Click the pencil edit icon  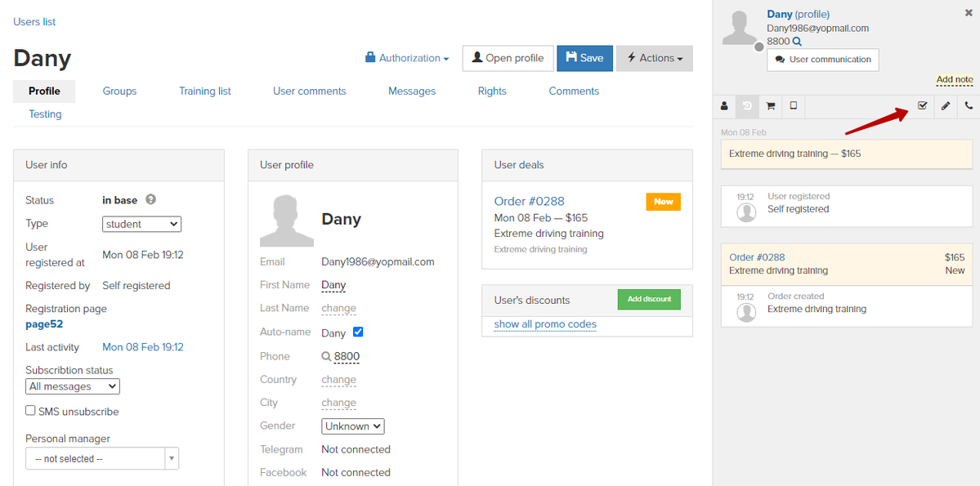(x=946, y=106)
